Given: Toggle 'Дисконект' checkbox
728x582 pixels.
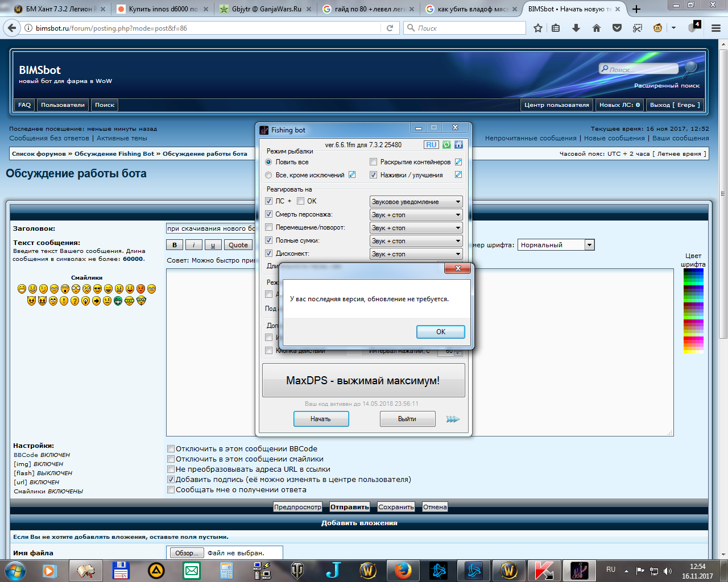Looking at the screenshot, I should 269,253.
